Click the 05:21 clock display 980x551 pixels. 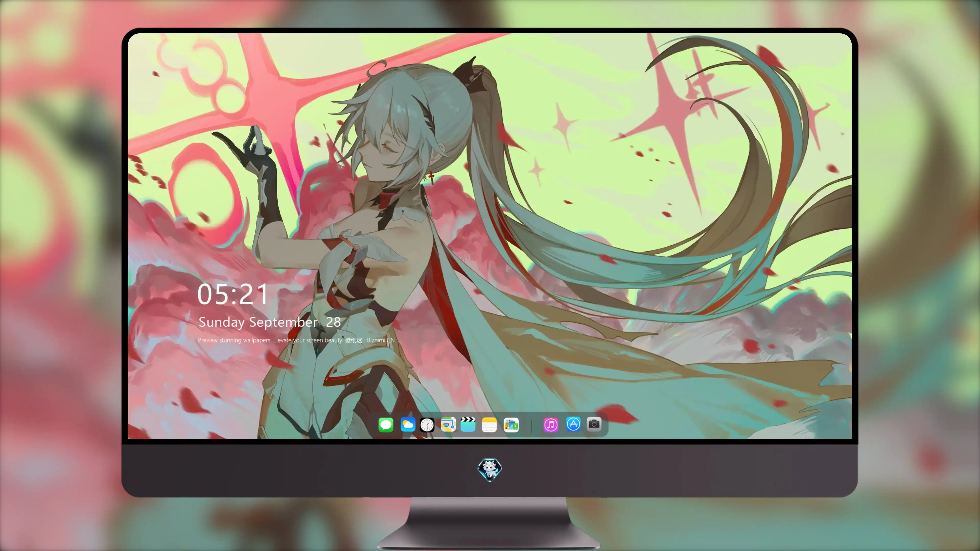pos(233,294)
